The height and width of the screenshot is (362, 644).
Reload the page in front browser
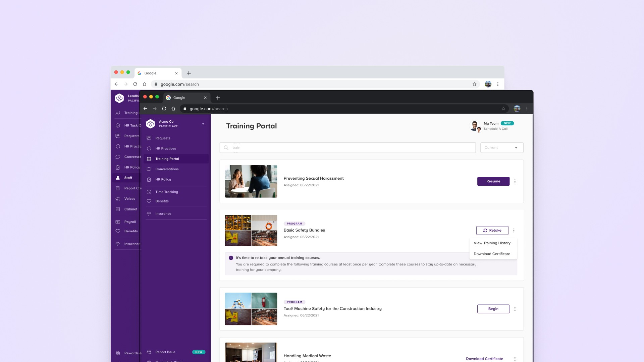[164, 109]
